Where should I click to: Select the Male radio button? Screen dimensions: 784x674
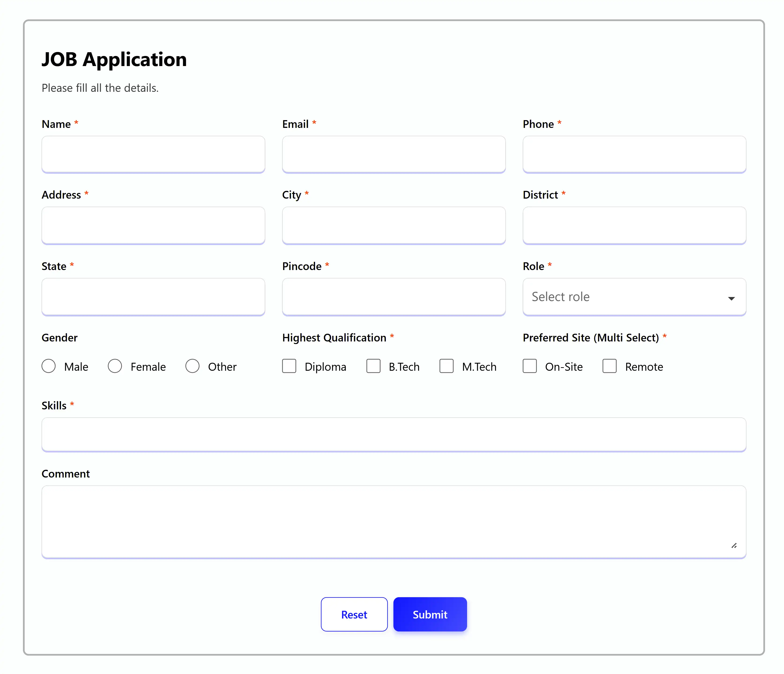(x=48, y=366)
